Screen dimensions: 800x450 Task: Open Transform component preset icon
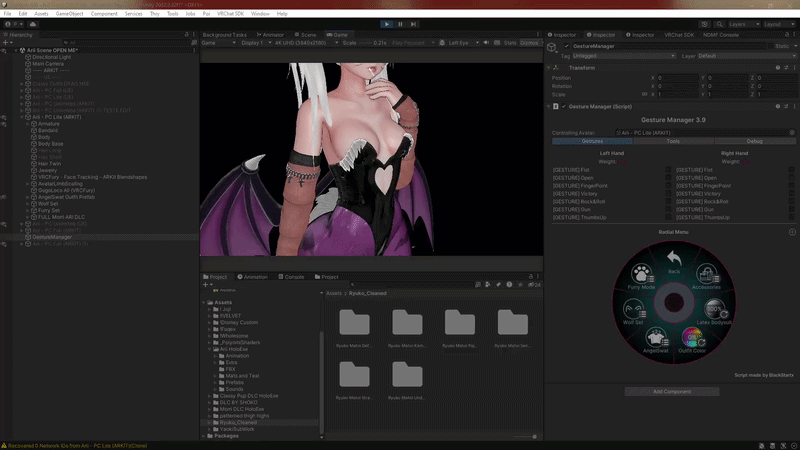[786, 67]
